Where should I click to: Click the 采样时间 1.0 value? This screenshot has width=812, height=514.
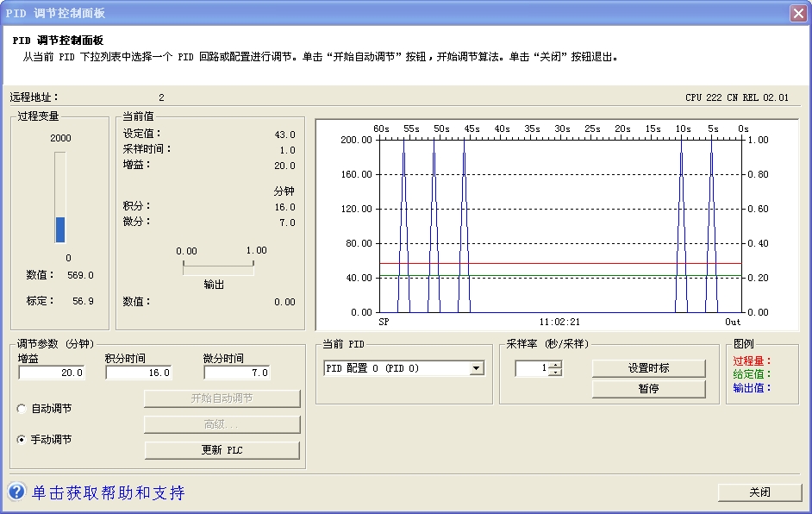(287, 150)
